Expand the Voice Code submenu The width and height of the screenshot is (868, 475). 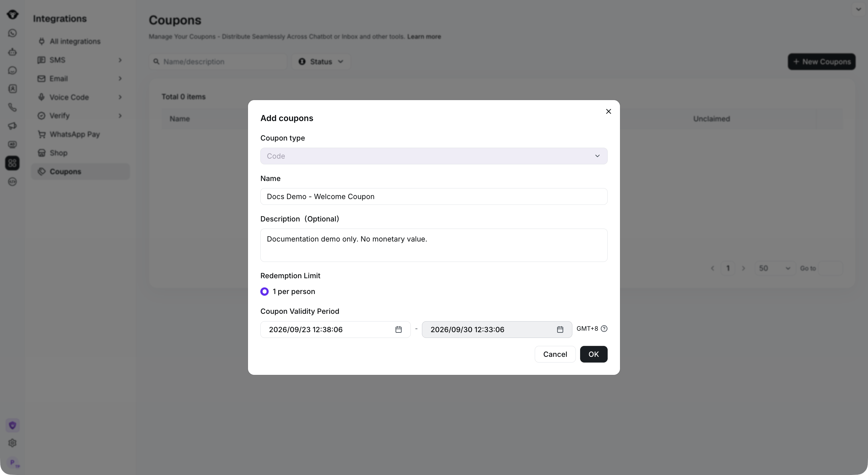[x=80, y=97]
